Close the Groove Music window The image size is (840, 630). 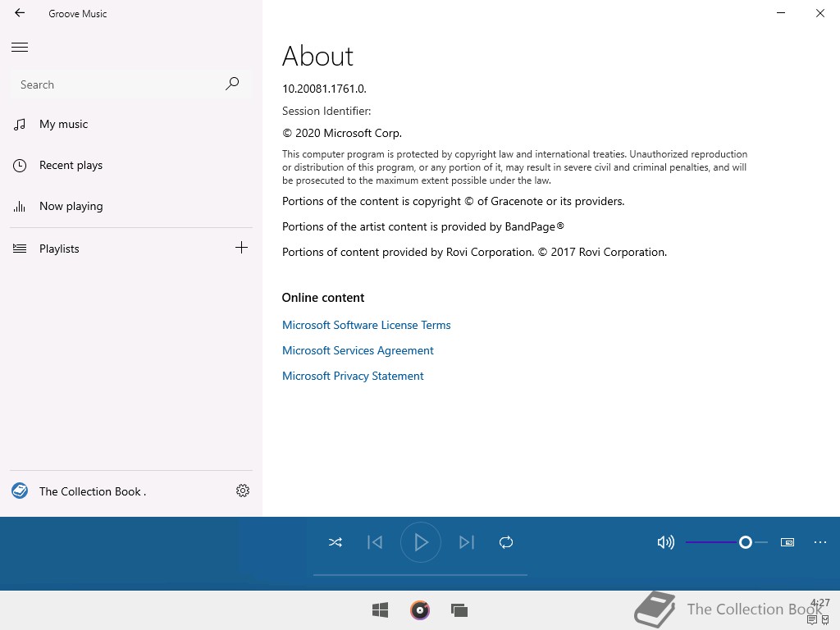click(x=820, y=13)
